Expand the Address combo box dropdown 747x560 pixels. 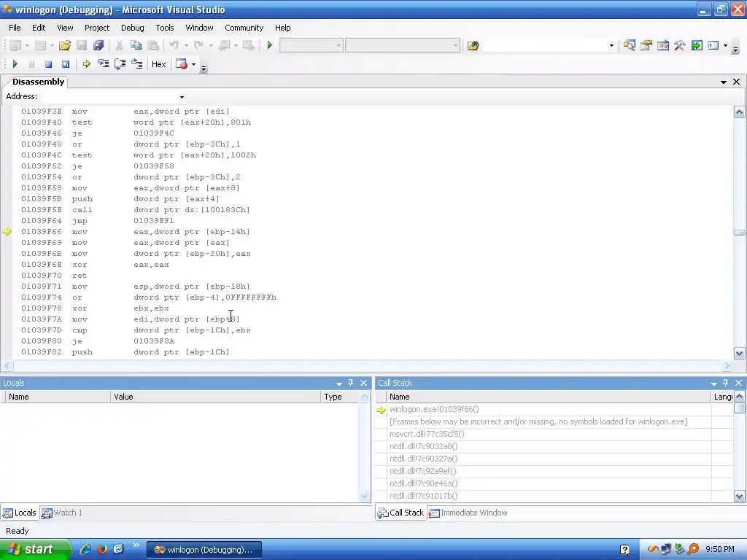[182, 97]
